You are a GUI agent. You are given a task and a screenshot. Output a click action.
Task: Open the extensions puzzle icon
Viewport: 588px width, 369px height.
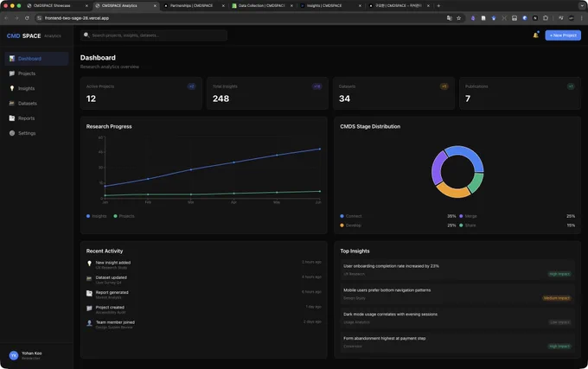click(546, 18)
